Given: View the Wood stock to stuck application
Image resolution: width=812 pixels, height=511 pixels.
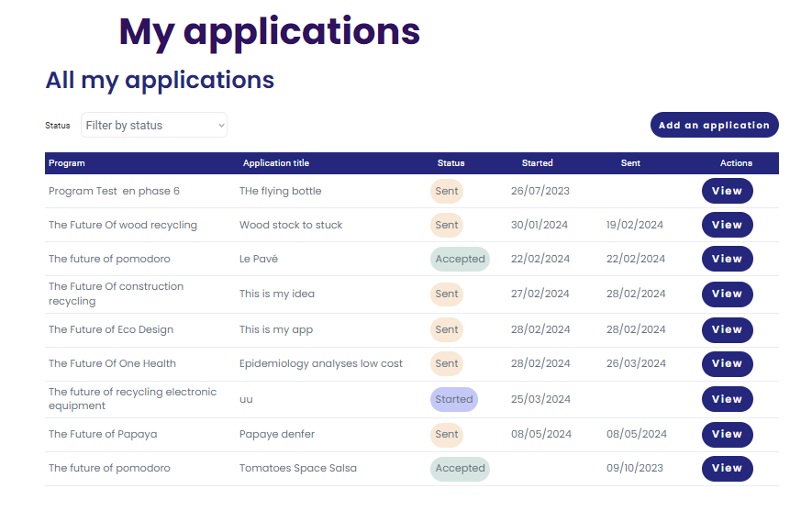Looking at the screenshot, I should pos(727,225).
